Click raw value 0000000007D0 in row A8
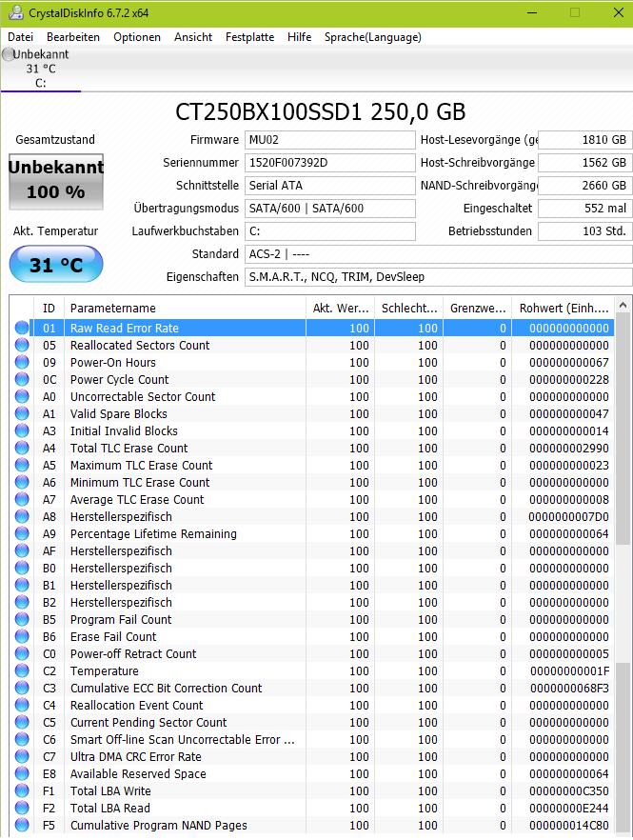The height and width of the screenshot is (840, 633). 568,516
